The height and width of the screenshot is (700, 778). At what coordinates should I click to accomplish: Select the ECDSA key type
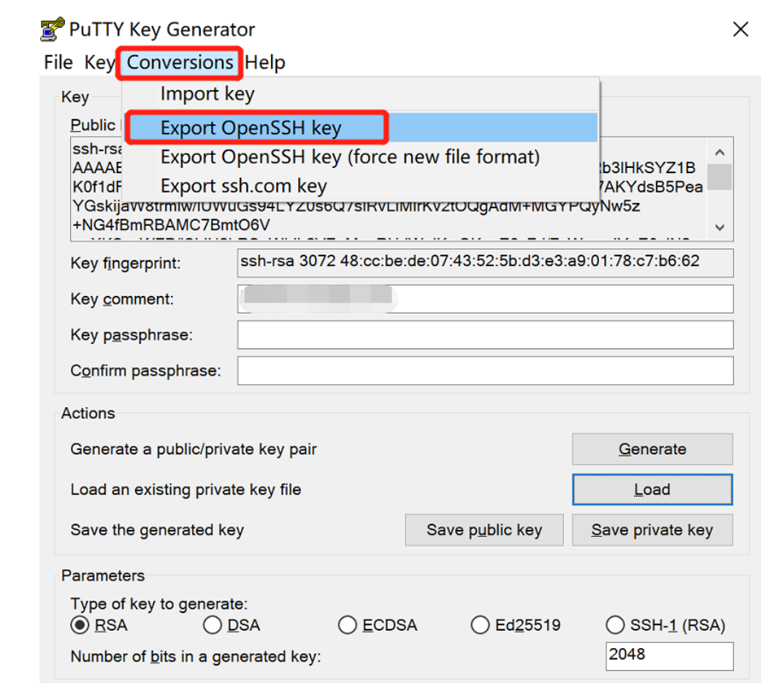tap(347, 625)
